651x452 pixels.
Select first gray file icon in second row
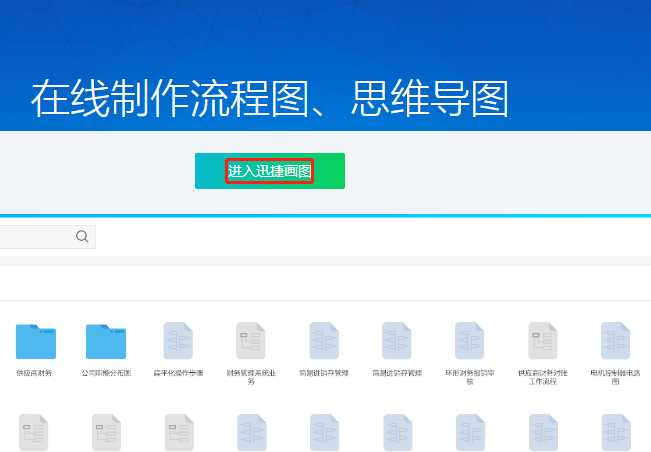(34, 432)
